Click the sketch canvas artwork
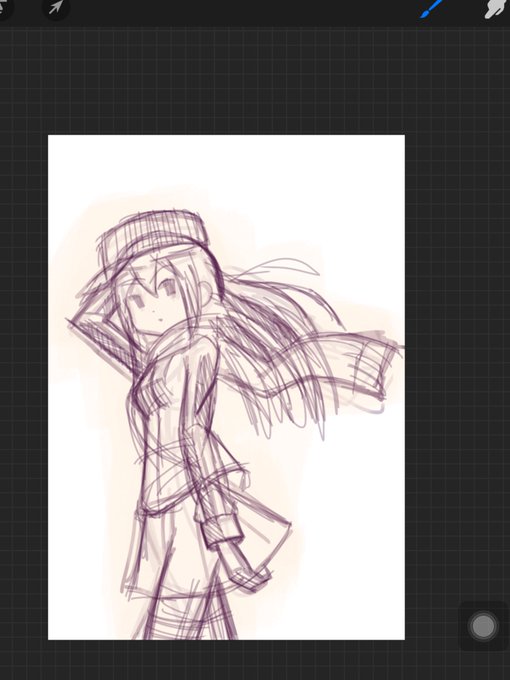 click(x=226, y=387)
